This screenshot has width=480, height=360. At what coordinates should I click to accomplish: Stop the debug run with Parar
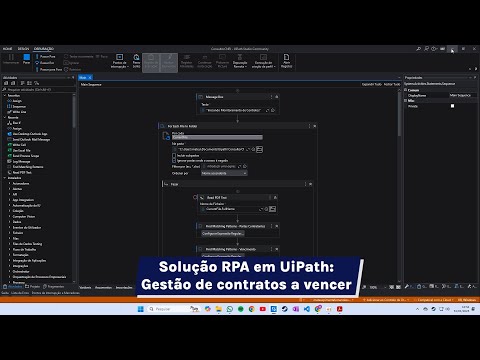27,59
